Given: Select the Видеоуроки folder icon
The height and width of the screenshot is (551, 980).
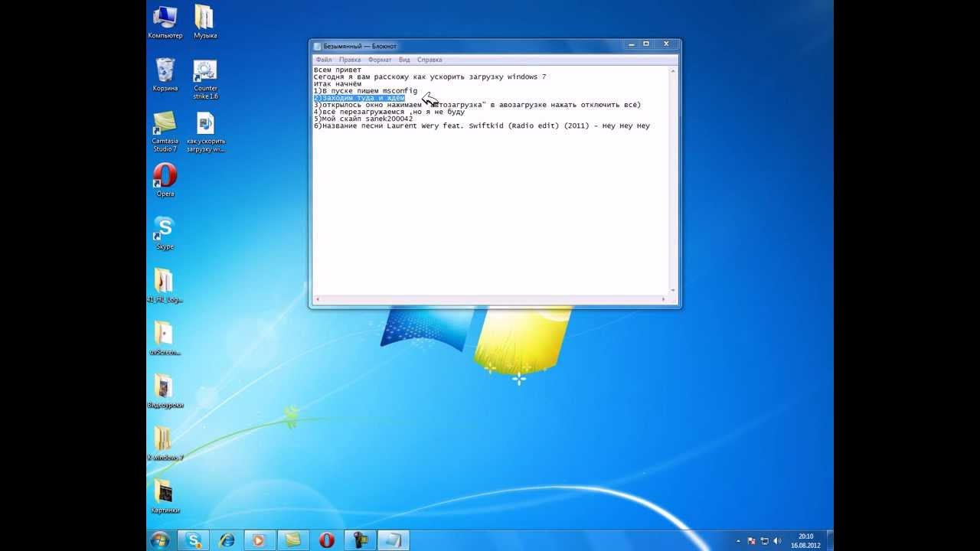Looking at the screenshot, I should pos(165,392).
